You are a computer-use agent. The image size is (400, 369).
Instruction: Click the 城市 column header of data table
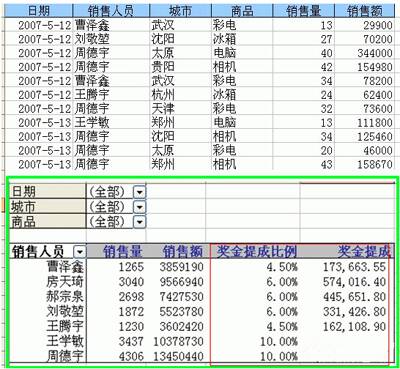180,11
